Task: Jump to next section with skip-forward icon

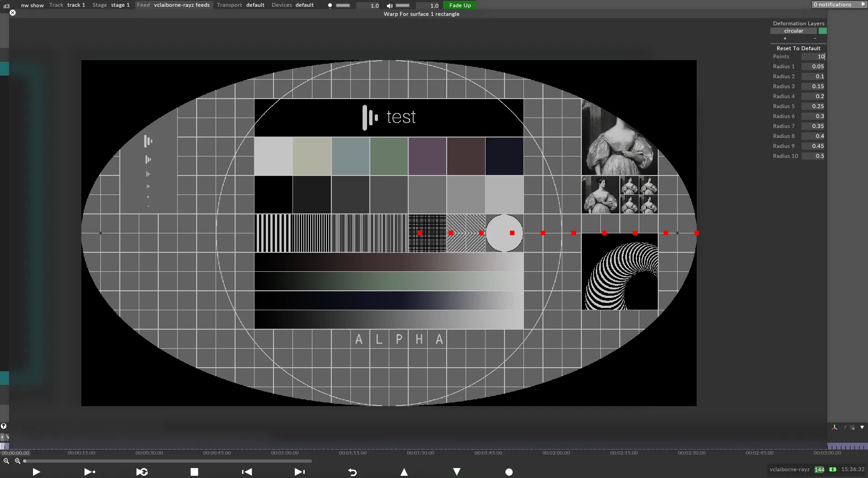Action: [x=299, y=472]
